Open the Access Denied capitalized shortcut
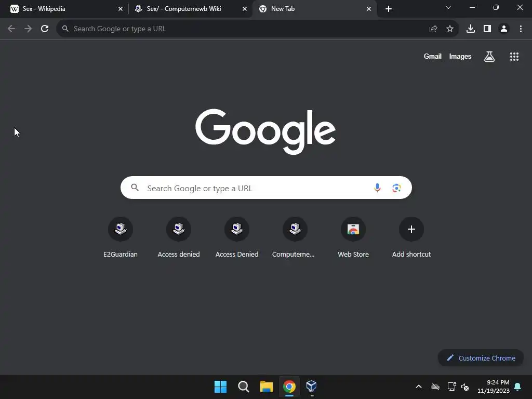This screenshot has width=532, height=399. pos(237,237)
